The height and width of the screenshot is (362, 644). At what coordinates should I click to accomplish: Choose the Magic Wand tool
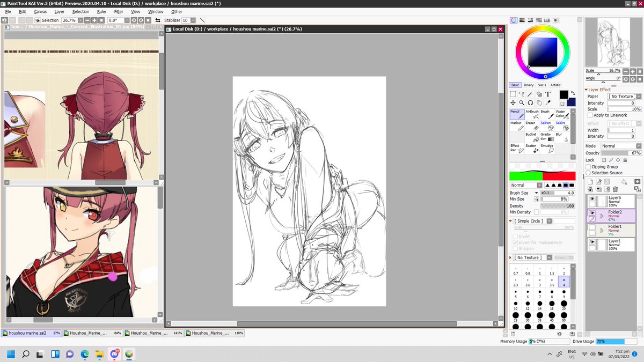click(530, 94)
